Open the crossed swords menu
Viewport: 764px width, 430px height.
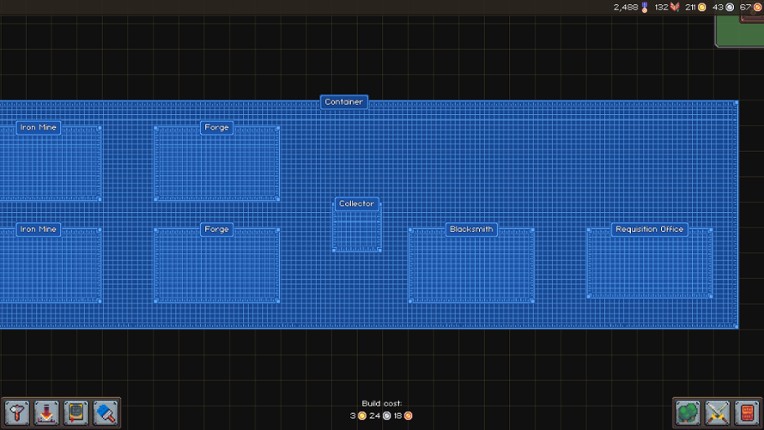(x=718, y=412)
